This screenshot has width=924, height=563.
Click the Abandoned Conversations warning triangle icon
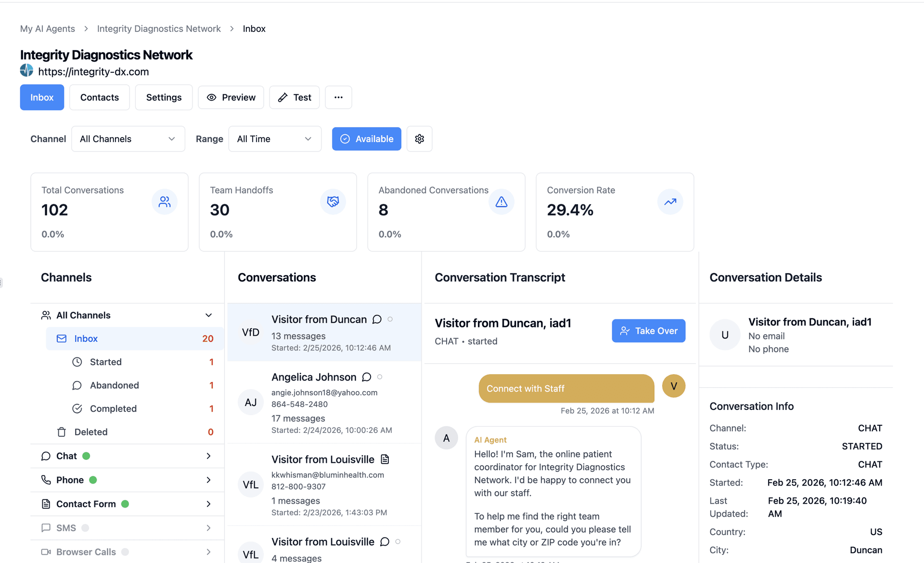pyautogui.click(x=501, y=202)
